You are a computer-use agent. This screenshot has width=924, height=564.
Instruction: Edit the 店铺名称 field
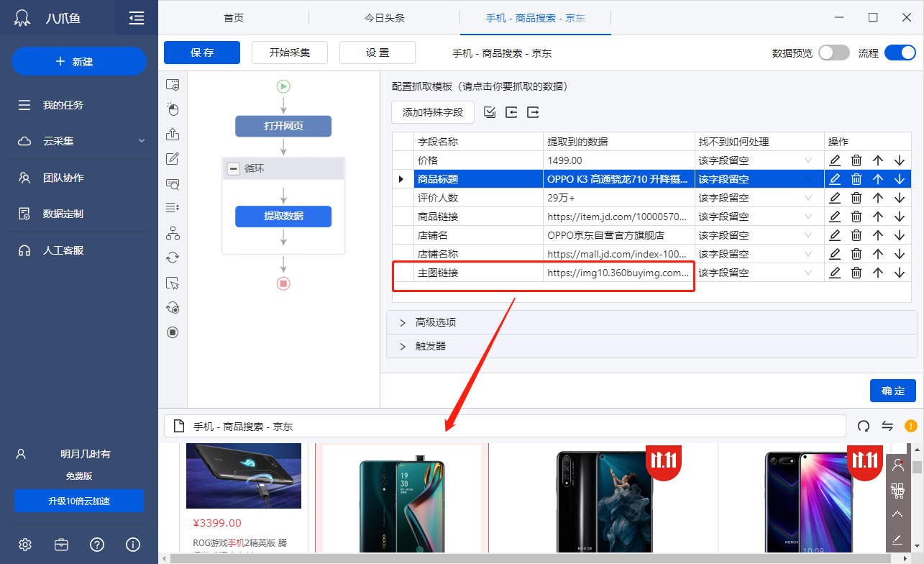835,254
